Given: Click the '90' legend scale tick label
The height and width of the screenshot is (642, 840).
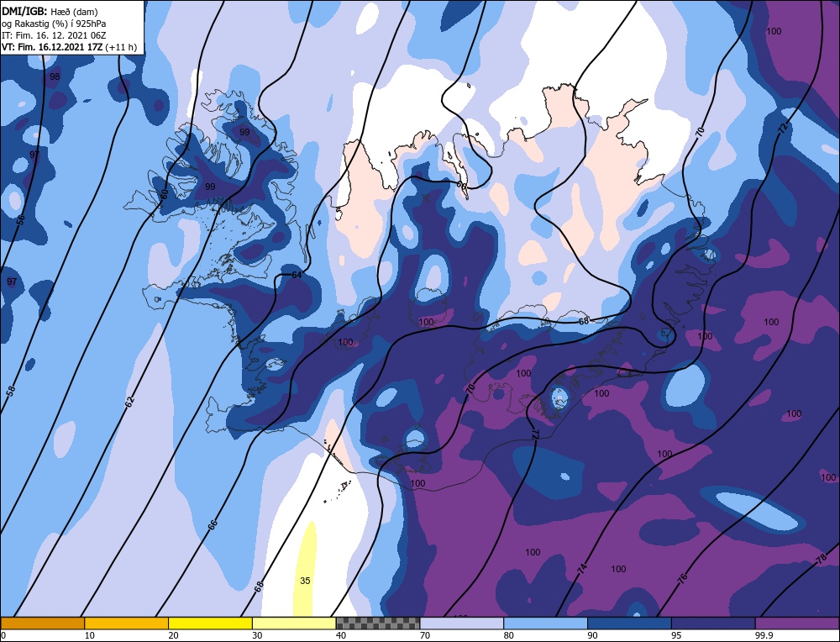Looking at the screenshot, I should (592, 635).
